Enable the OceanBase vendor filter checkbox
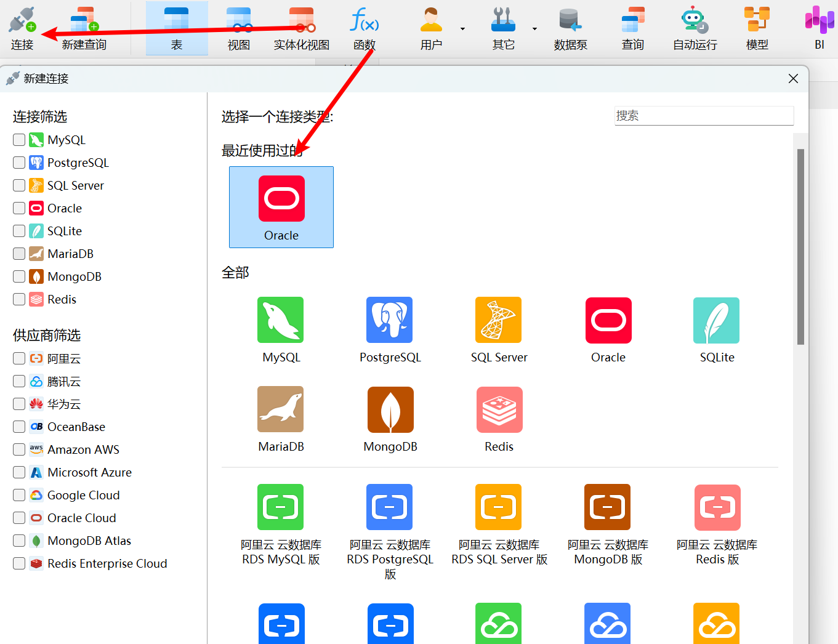Screen dimensions: 838x644 click(x=19, y=427)
